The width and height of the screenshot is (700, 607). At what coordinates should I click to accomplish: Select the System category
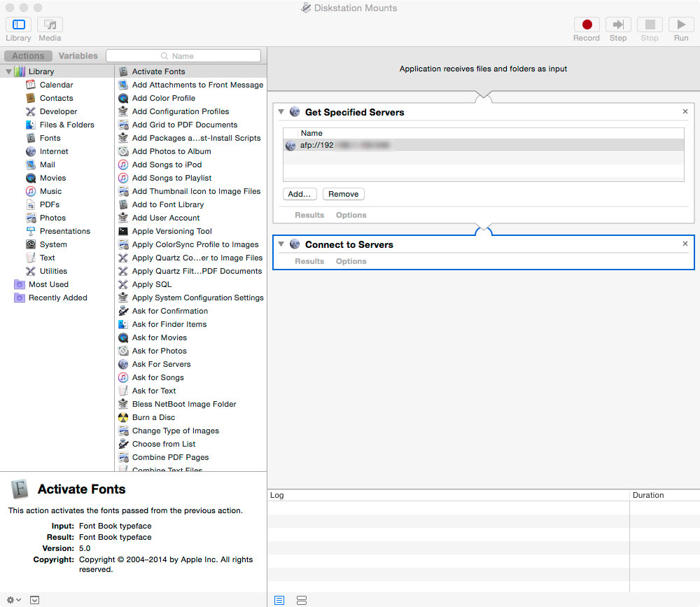tap(53, 245)
